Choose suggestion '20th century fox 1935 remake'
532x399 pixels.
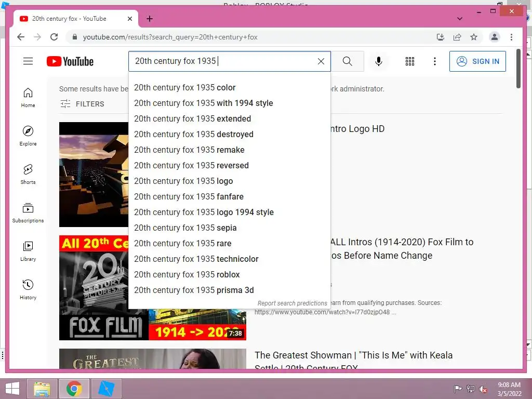(229, 150)
